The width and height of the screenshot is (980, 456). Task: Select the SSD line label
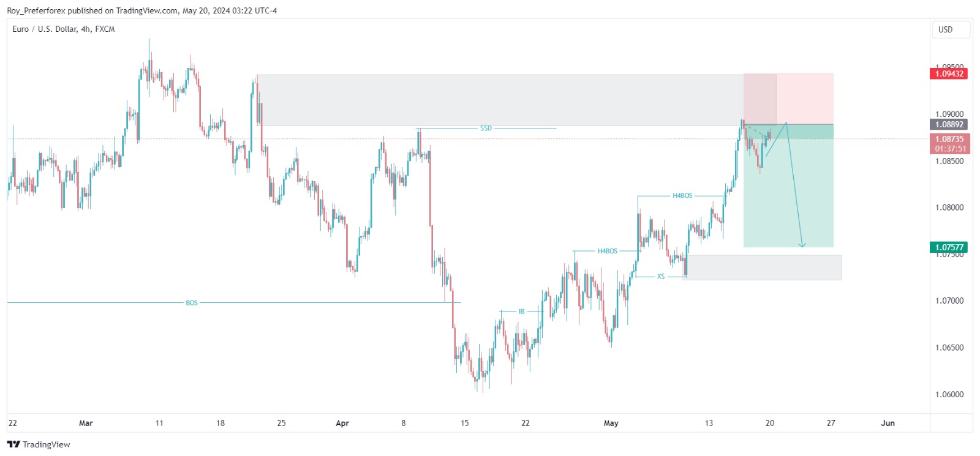pos(486,129)
